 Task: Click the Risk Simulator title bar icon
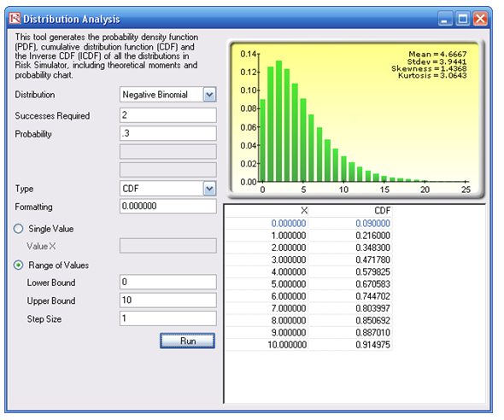click(x=15, y=18)
